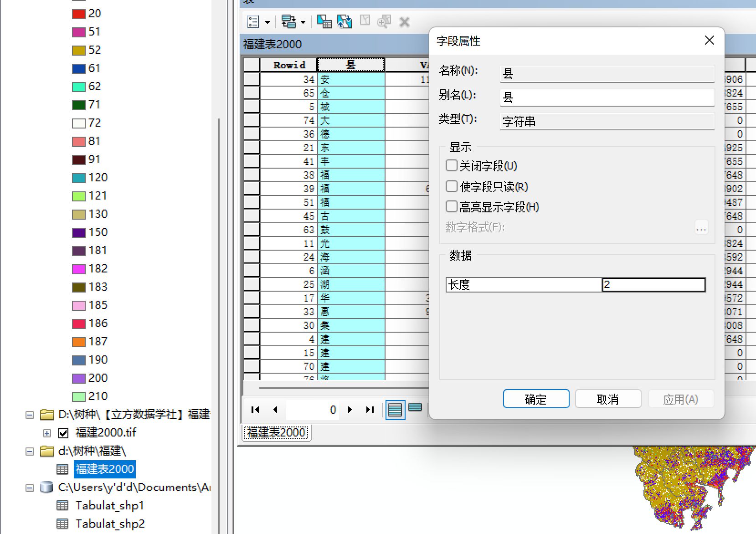Select Tabulat_shp1 in table of contents
Screen dimensions: 756x534
point(110,505)
